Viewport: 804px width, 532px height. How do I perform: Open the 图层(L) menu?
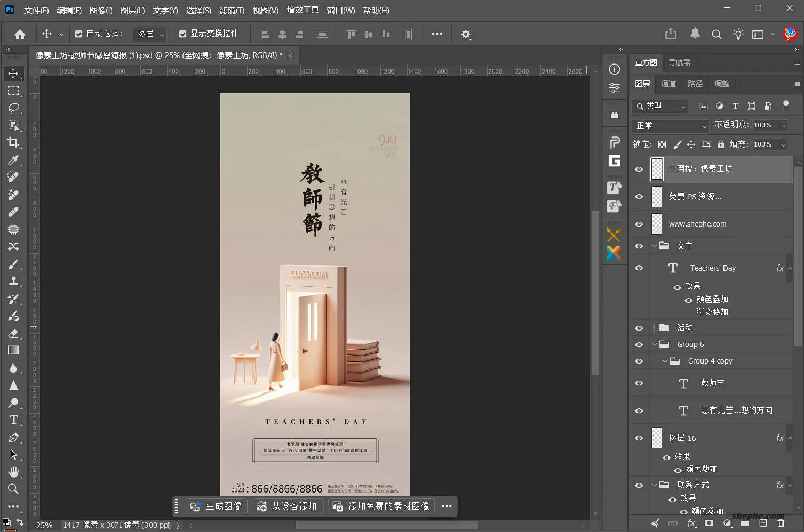coord(132,11)
